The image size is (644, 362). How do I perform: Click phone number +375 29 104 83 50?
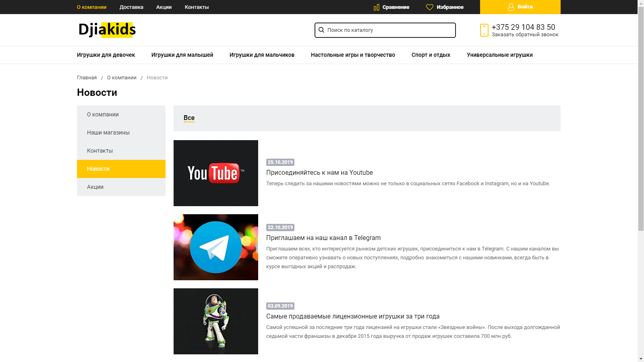pos(523,27)
